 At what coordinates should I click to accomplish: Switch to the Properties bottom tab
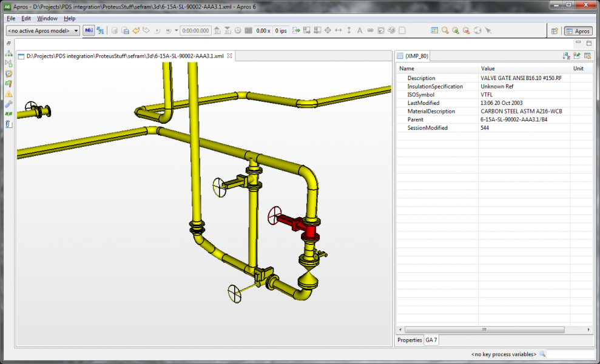(x=410, y=340)
